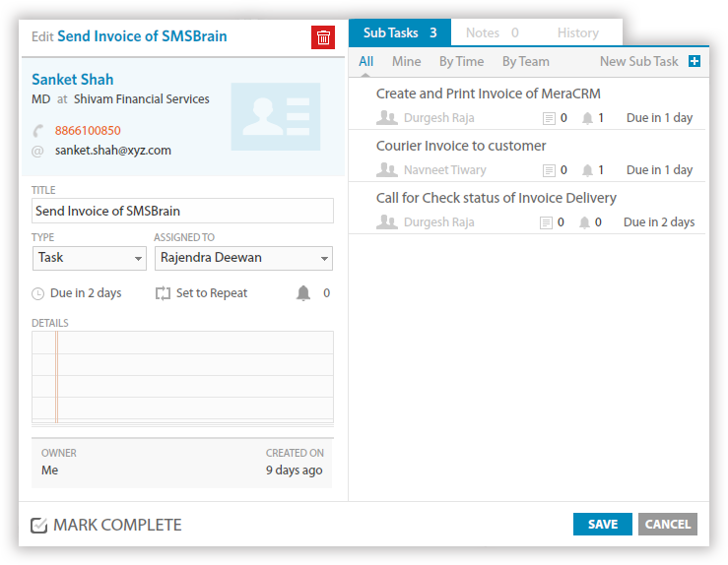Click the red trash delete icon
The height and width of the screenshot is (565, 728).
tap(323, 37)
